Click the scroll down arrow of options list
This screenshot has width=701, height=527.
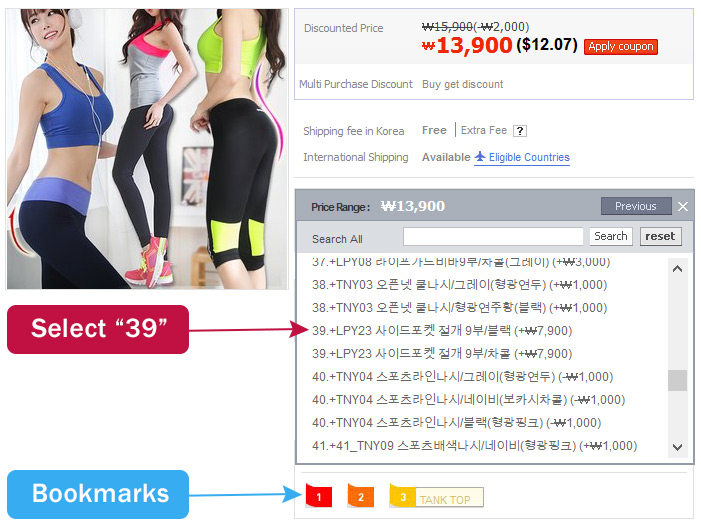tap(677, 447)
